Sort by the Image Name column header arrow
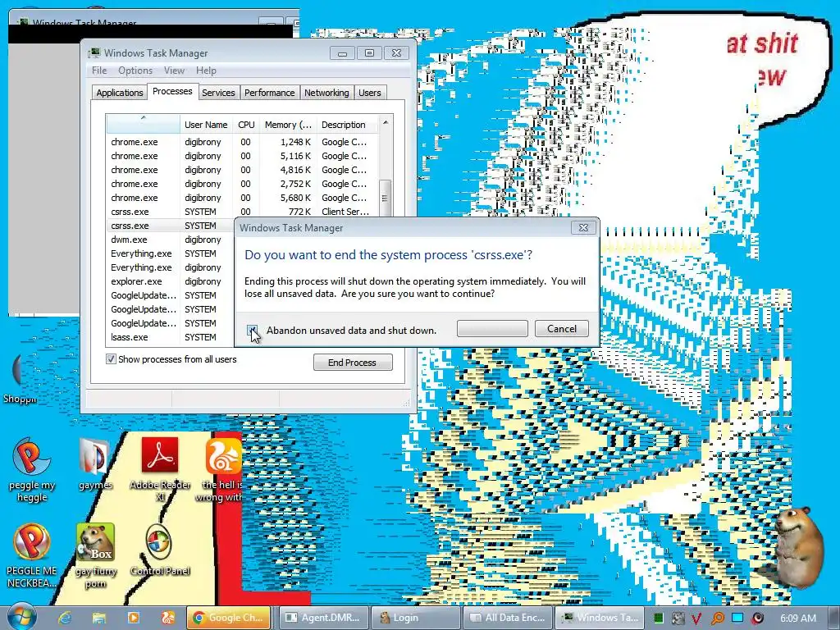Image resolution: width=840 pixels, height=630 pixels. point(143,124)
